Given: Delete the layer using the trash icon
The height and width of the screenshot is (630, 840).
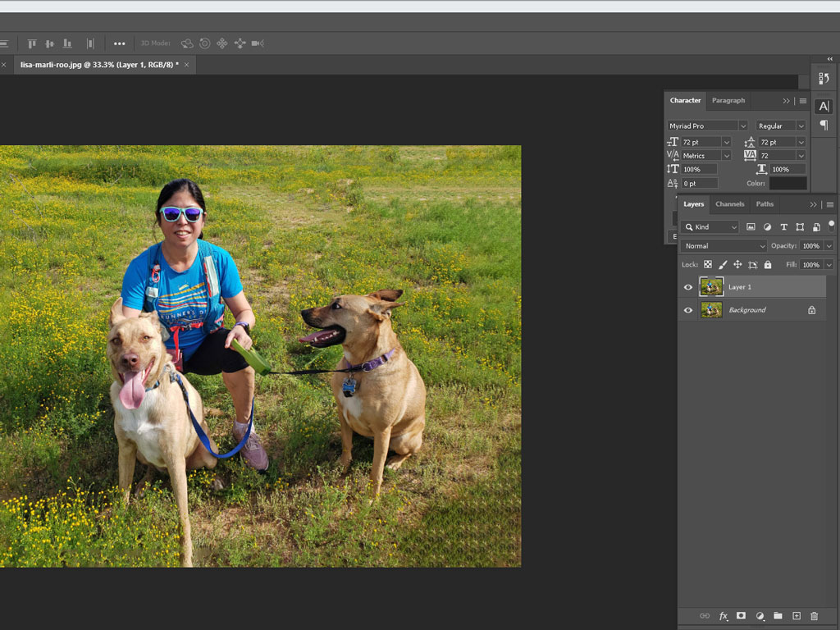Looking at the screenshot, I should click(814, 615).
